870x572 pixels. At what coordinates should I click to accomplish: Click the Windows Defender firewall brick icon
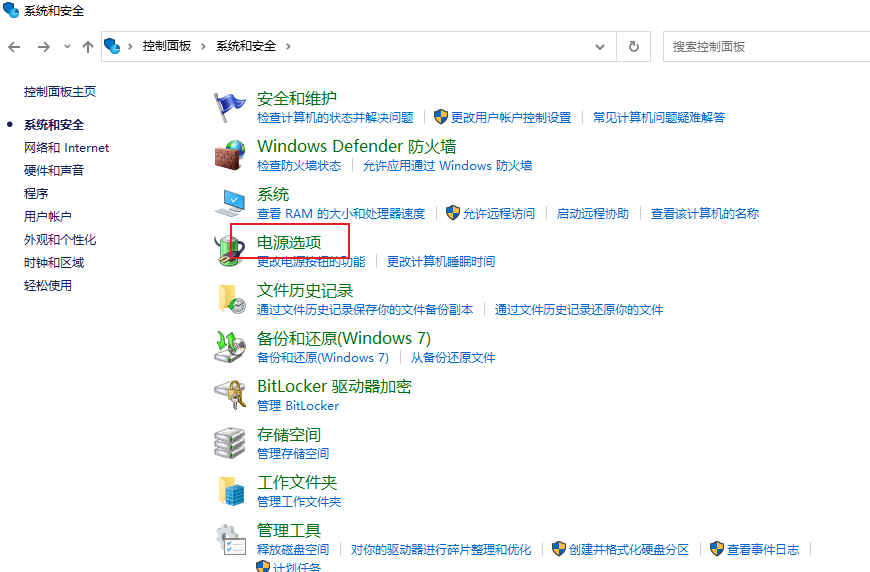click(230, 155)
